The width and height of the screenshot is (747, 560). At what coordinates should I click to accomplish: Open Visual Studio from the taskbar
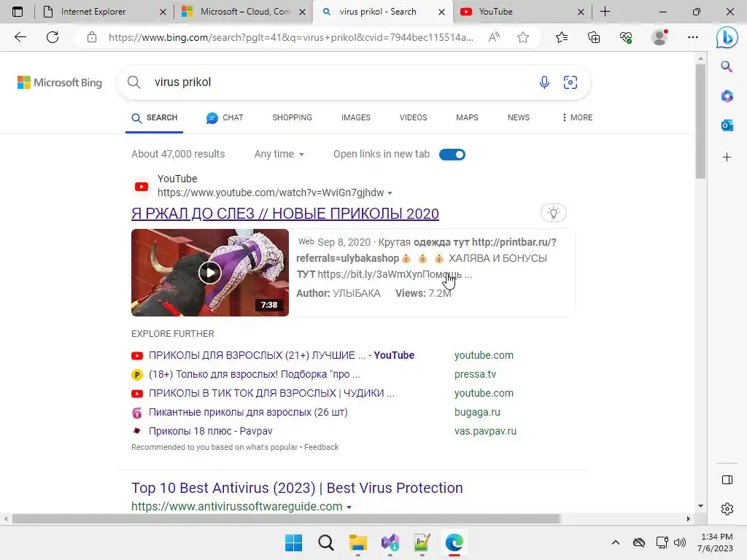390,542
